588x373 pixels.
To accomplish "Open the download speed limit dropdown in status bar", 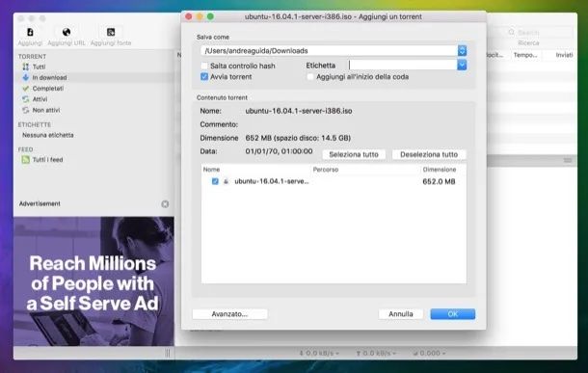I will 319,353.
